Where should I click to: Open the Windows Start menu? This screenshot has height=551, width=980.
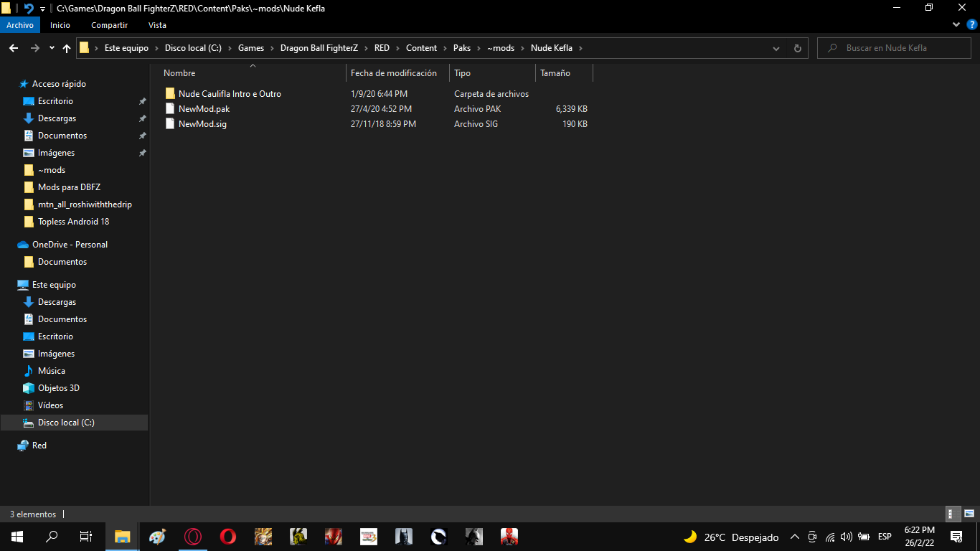(x=17, y=536)
